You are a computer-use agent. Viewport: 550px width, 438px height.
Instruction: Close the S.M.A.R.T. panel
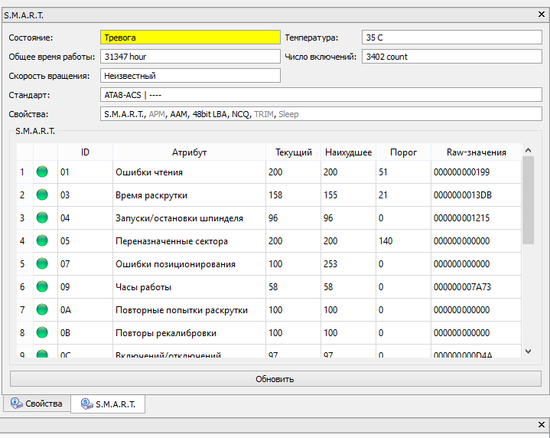(542, 14)
